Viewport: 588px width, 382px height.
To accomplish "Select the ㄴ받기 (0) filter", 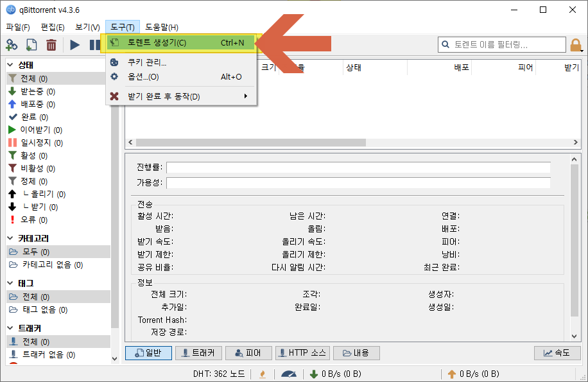I will coord(58,207).
